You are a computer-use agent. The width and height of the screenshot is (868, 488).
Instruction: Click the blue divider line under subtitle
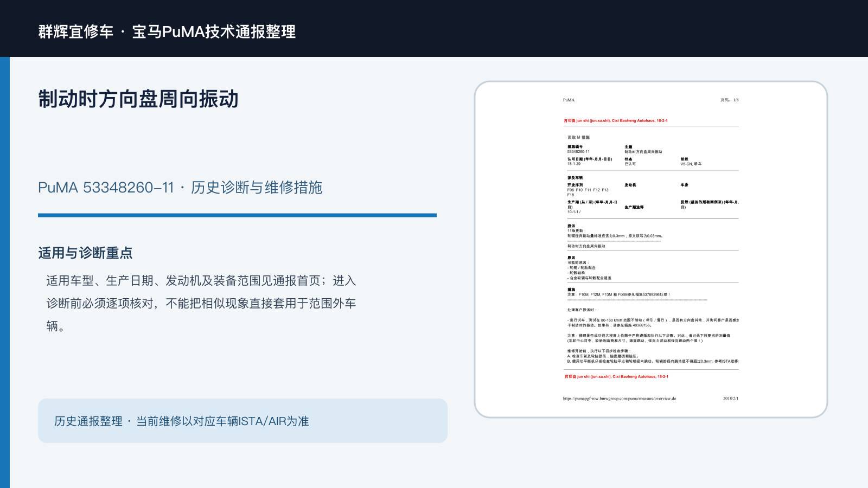[x=237, y=215]
